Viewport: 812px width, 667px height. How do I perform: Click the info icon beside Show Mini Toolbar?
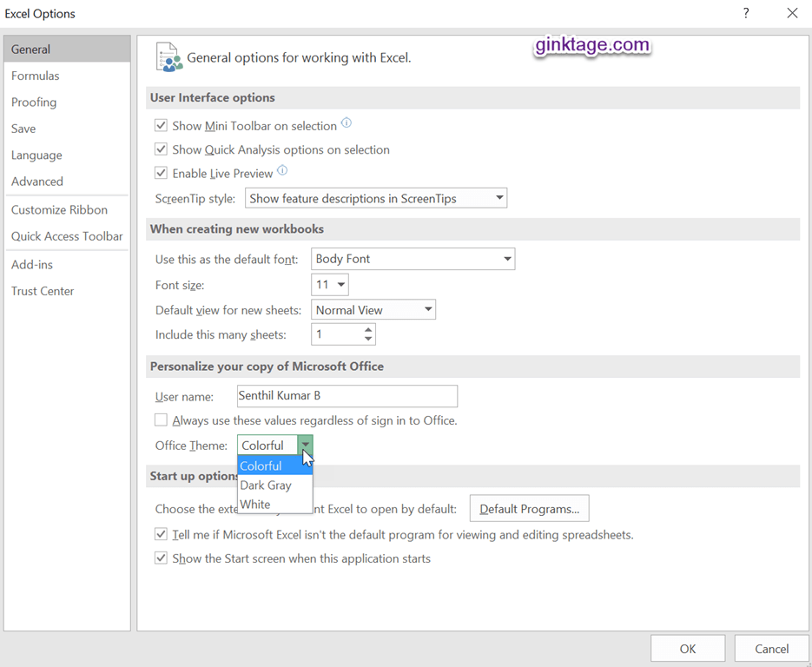(x=346, y=122)
